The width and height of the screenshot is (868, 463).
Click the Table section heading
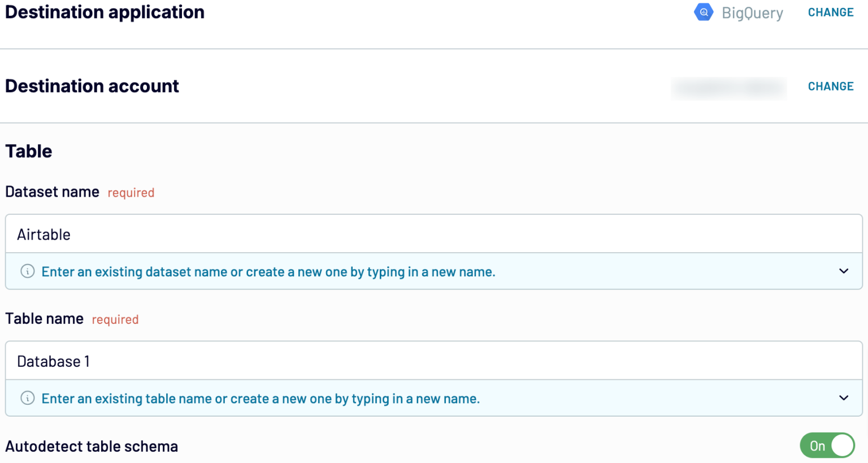pyautogui.click(x=29, y=152)
